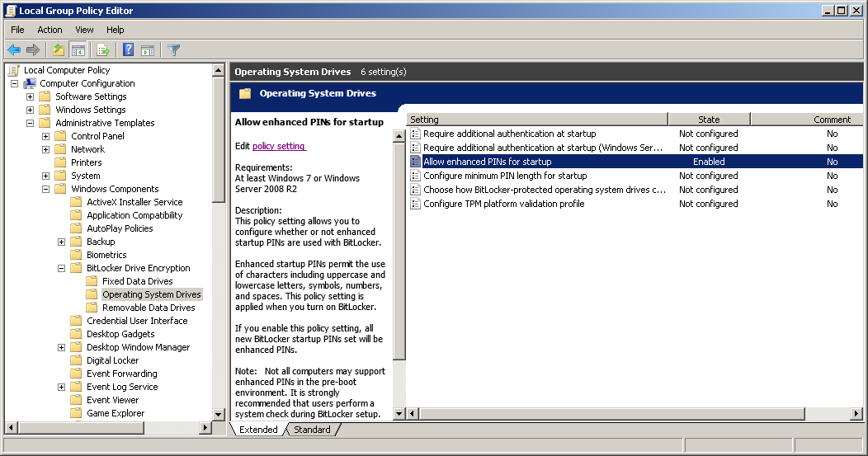Click the Biometrics folder icon
Screen dimensions: 868x456
coord(77,255)
